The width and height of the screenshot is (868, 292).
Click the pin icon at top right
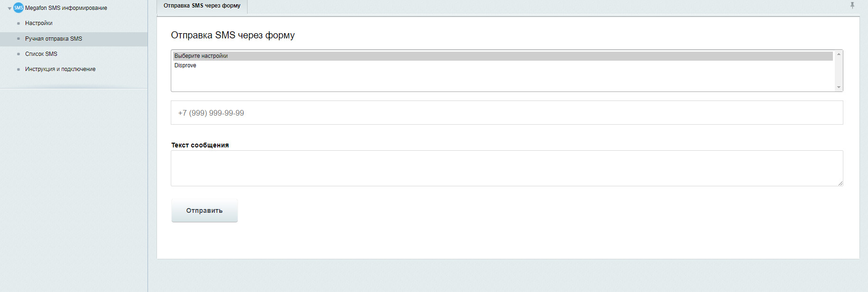tap(852, 5)
